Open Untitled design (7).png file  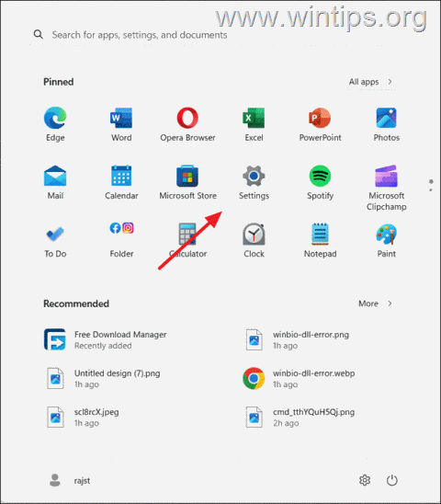click(x=103, y=378)
